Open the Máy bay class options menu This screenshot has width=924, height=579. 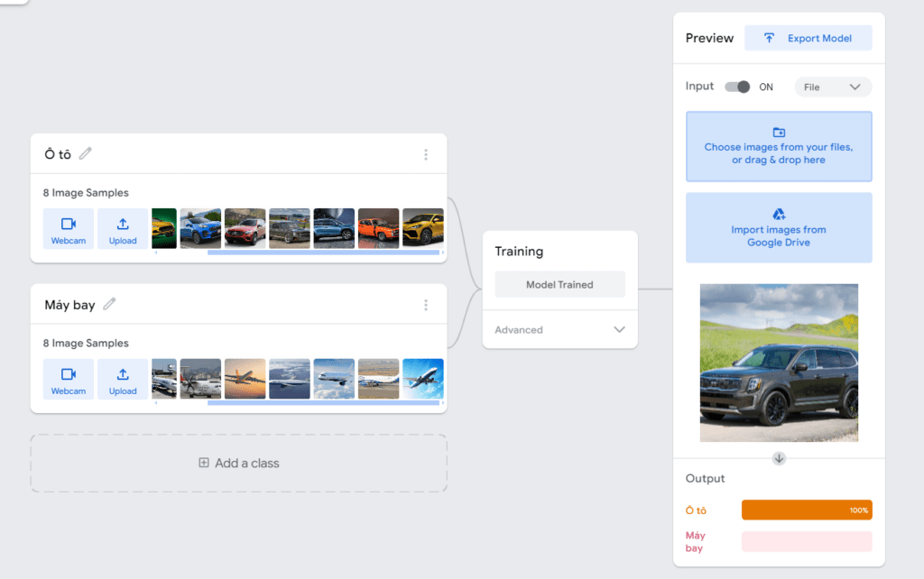point(426,305)
